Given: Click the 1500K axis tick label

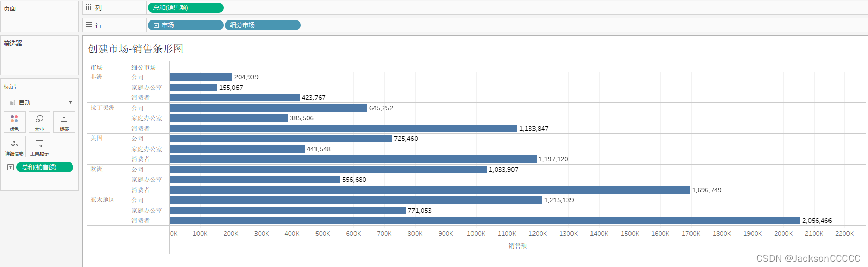Looking at the screenshot, I should pos(630,234).
